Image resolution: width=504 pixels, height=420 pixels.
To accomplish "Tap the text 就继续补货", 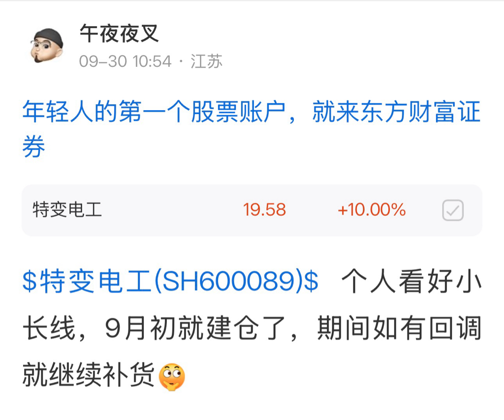I will pyautogui.click(x=89, y=375).
